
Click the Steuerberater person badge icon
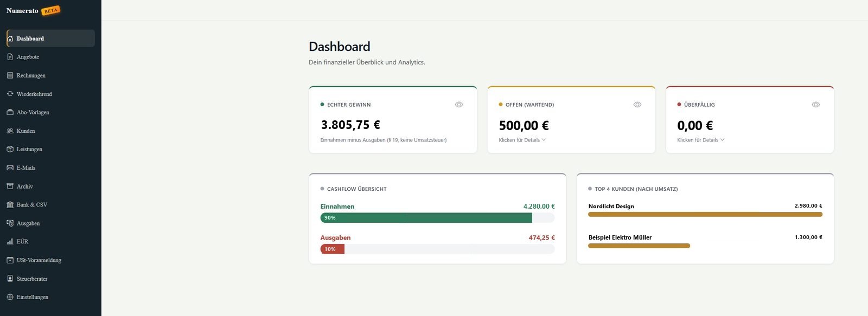pos(10,279)
